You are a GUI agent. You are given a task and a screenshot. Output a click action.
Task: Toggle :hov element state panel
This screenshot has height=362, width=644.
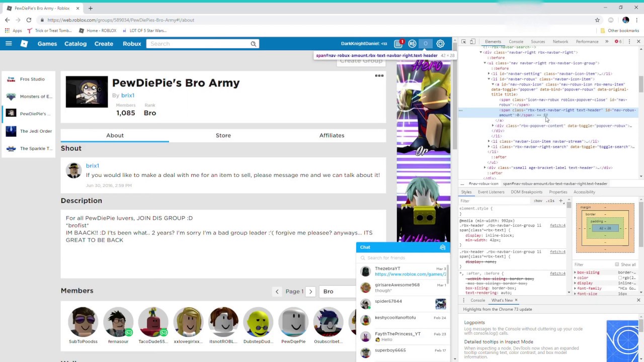[x=538, y=201]
